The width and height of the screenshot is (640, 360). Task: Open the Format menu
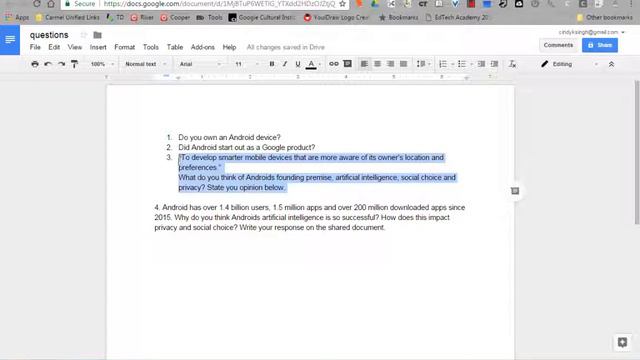click(x=124, y=47)
